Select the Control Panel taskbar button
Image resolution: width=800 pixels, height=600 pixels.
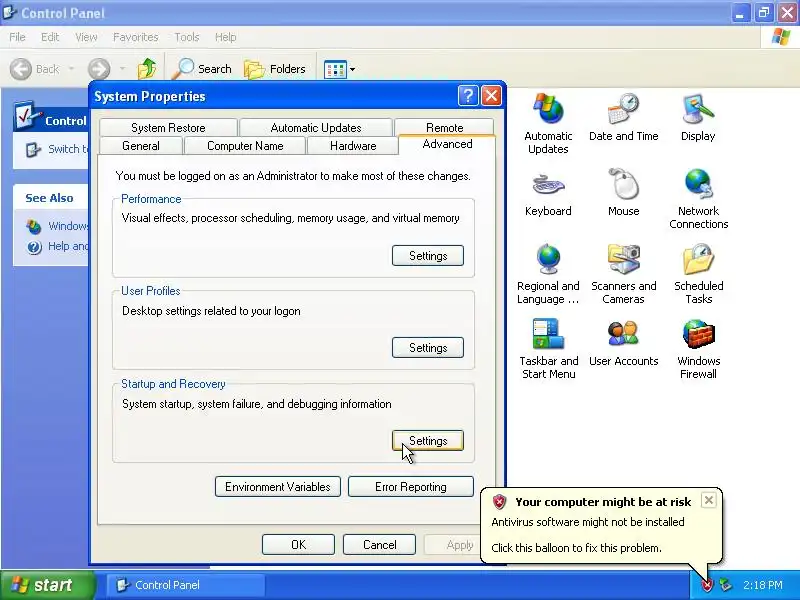[186, 585]
